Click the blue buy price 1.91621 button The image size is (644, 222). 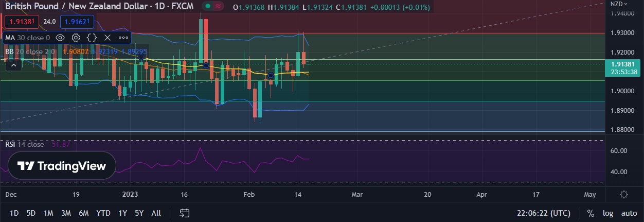tap(77, 22)
